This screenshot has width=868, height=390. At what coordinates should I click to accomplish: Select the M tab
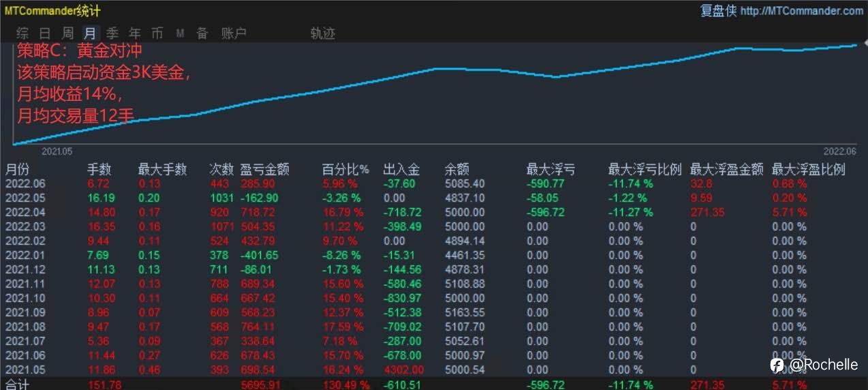(180, 33)
